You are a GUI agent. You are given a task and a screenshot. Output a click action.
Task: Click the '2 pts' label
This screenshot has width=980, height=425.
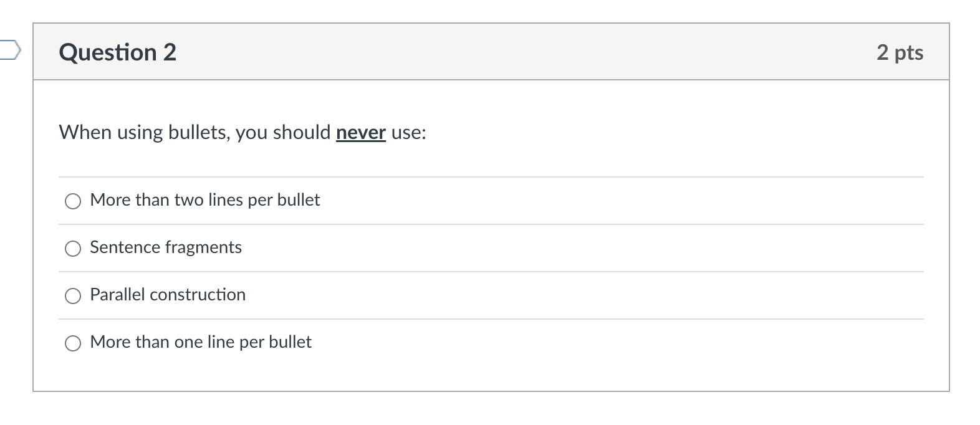900,52
